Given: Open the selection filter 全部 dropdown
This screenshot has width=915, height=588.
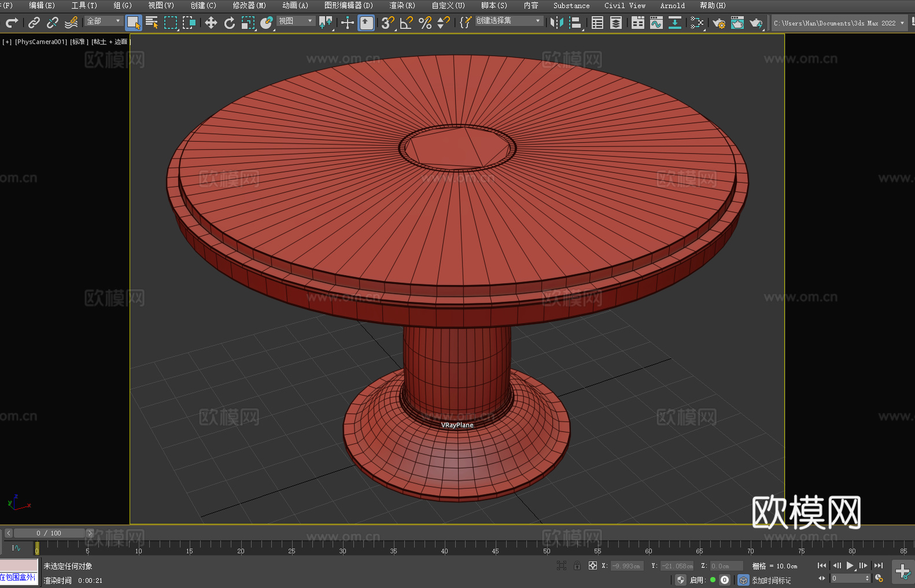Looking at the screenshot, I should [104, 21].
